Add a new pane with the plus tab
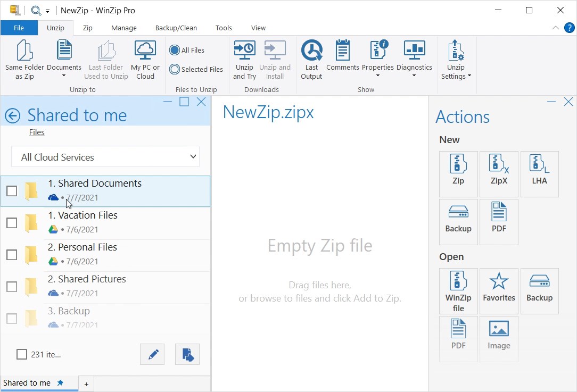577x392 pixels. pos(86,383)
